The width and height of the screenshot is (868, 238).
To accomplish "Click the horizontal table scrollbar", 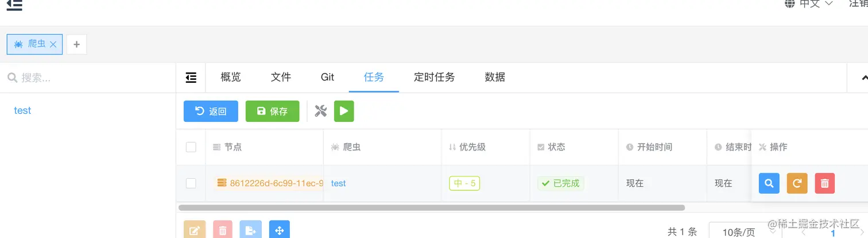I will [x=432, y=208].
